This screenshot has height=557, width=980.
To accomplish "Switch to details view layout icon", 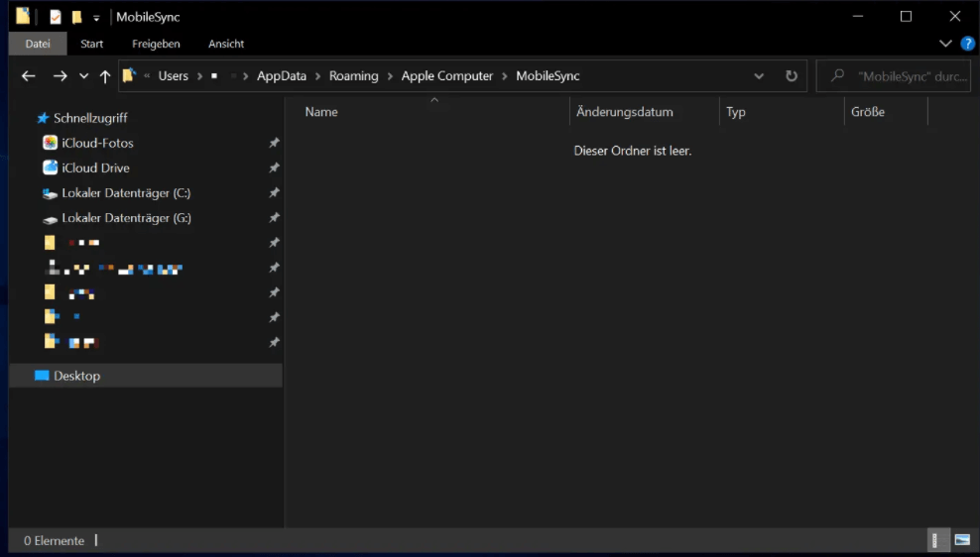I will click(934, 540).
